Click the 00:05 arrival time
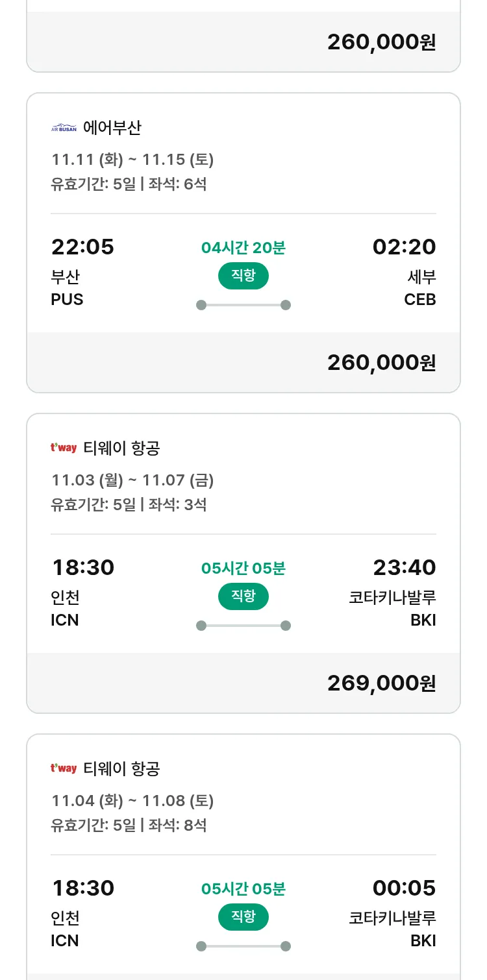The width and height of the screenshot is (487, 980). tap(404, 888)
